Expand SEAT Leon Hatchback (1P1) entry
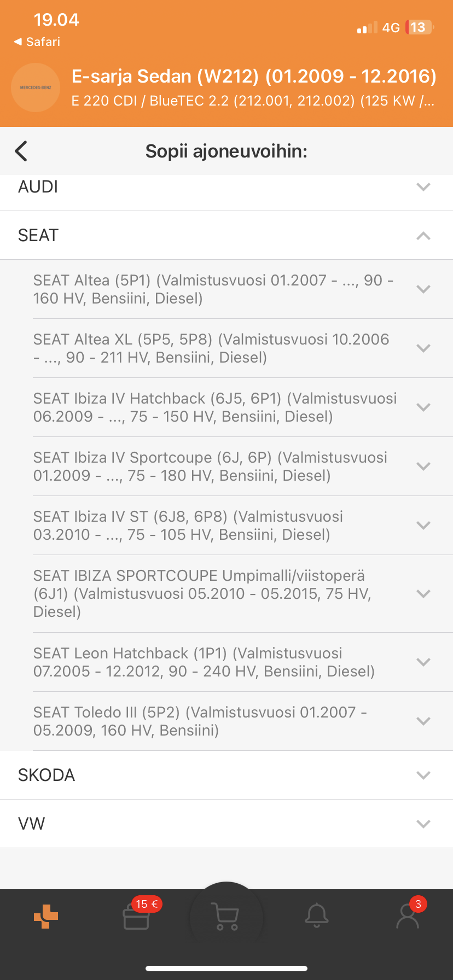Viewport: 453px width, 980px height. (x=423, y=662)
